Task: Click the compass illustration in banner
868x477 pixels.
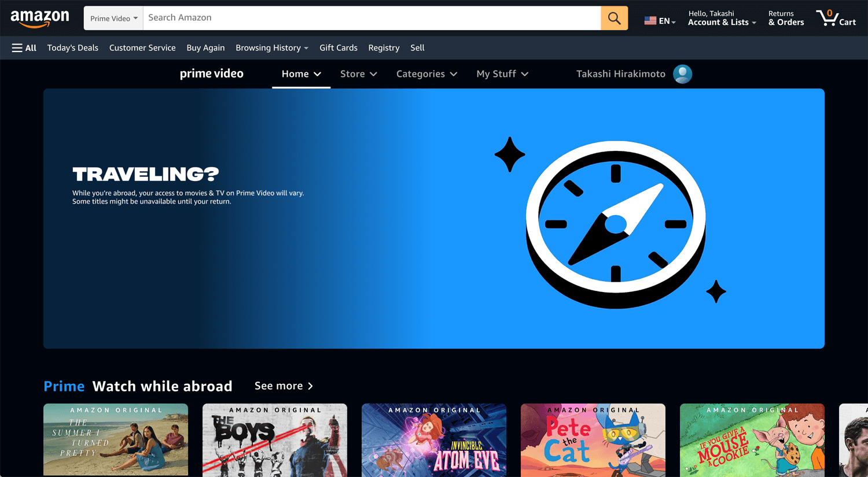Action: point(616,224)
